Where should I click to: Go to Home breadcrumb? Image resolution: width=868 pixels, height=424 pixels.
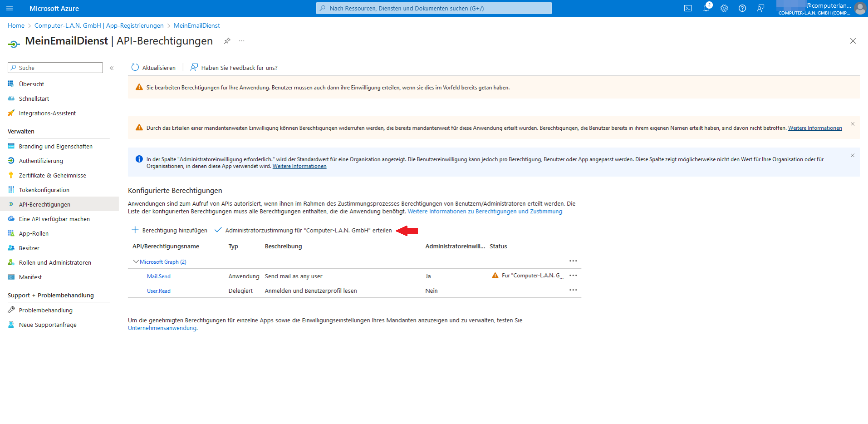point(16,25)
